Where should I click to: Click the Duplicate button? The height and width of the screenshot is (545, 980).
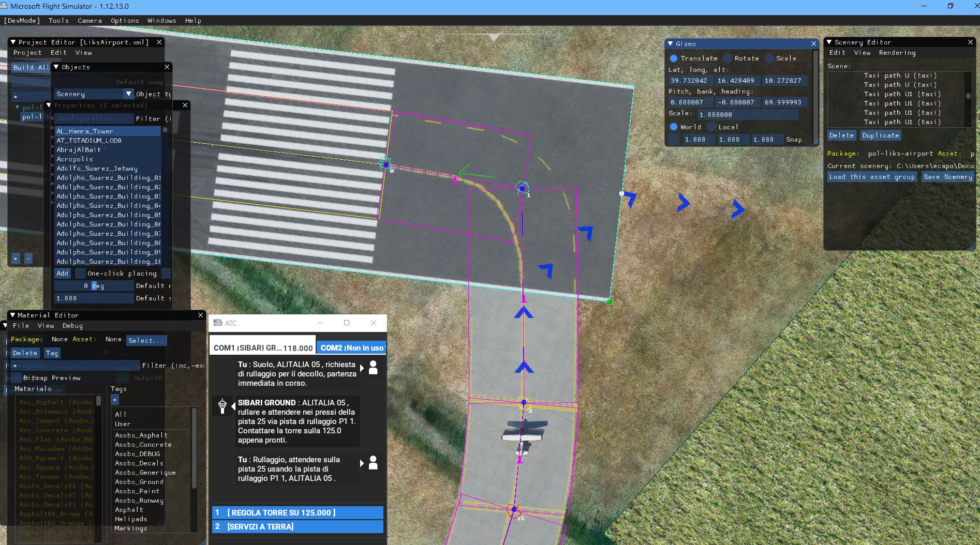[880, 135]
